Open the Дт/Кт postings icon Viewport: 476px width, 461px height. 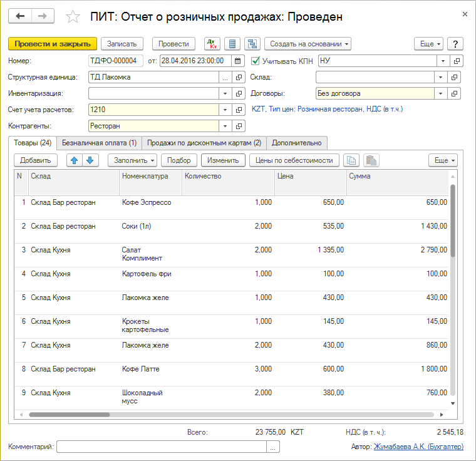click(x=212, y=44)
